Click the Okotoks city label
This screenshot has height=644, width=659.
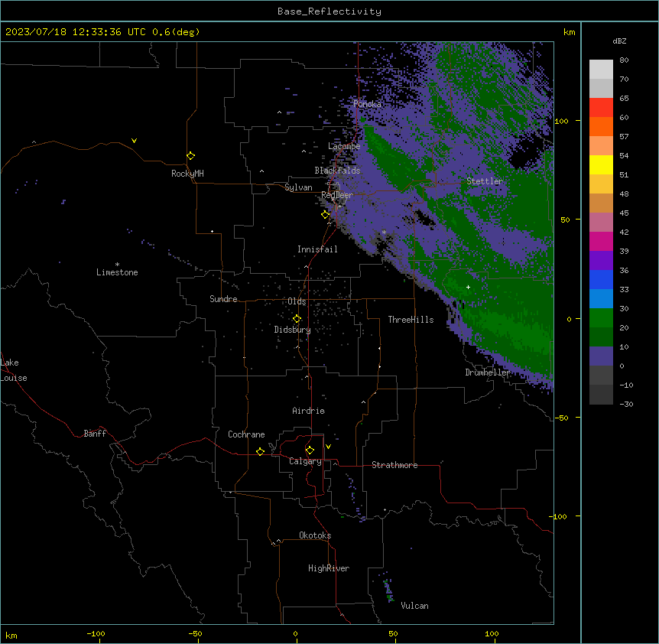(x=315, y=535)
